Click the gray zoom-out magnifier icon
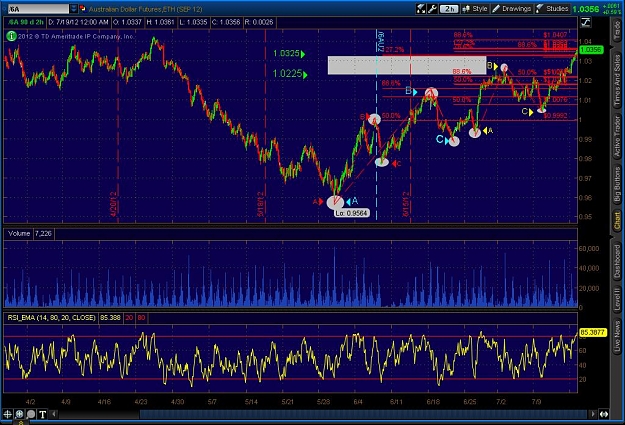 (x=31, y=414)
